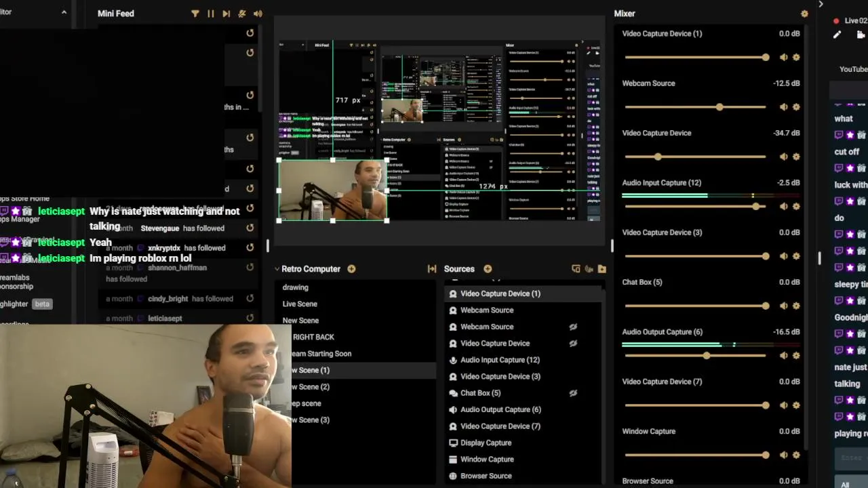Mute the -34.7 dB Video Capture Device in the Mixer
This screenshot has height=488, width=868.
(x=784, y=157)
